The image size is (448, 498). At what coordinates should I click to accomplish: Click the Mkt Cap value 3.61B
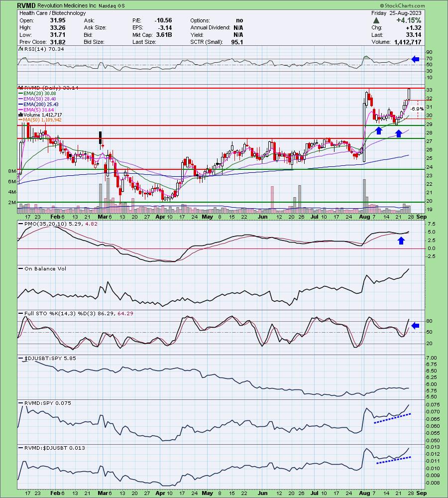(x=164, y=35)
